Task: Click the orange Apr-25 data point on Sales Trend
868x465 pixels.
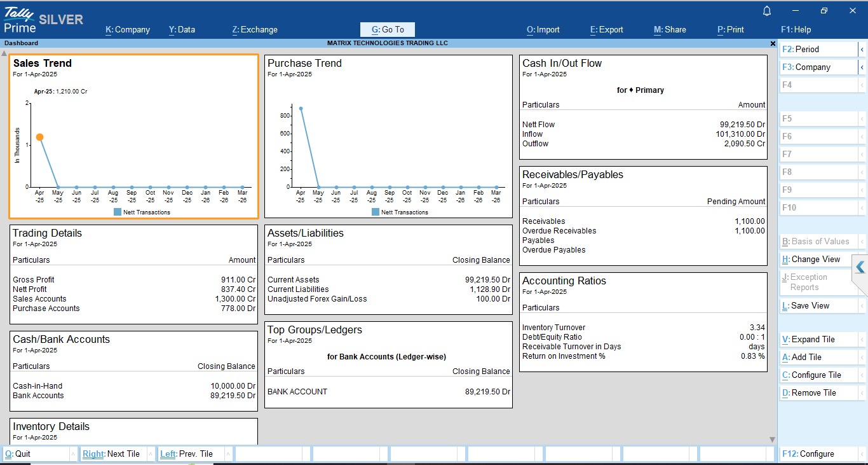Action: 39,137
